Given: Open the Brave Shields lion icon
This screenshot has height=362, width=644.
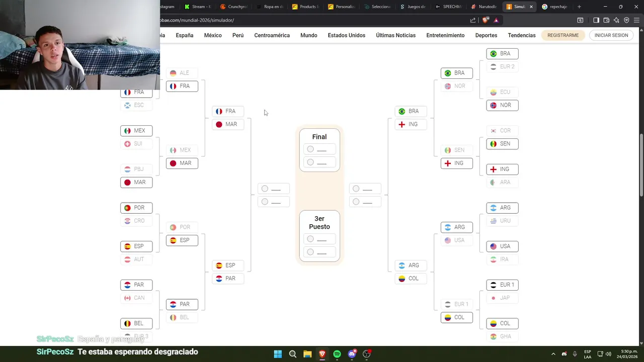Looking at the screenshot, I should (485, 20).
